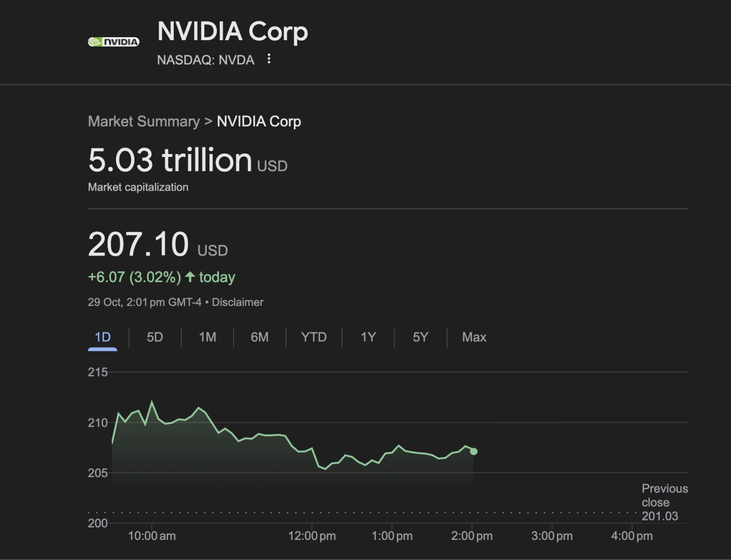Open the three-dot options menu
Image resolution: width=731 pixels, height=560 pixels.
[269, 59]
